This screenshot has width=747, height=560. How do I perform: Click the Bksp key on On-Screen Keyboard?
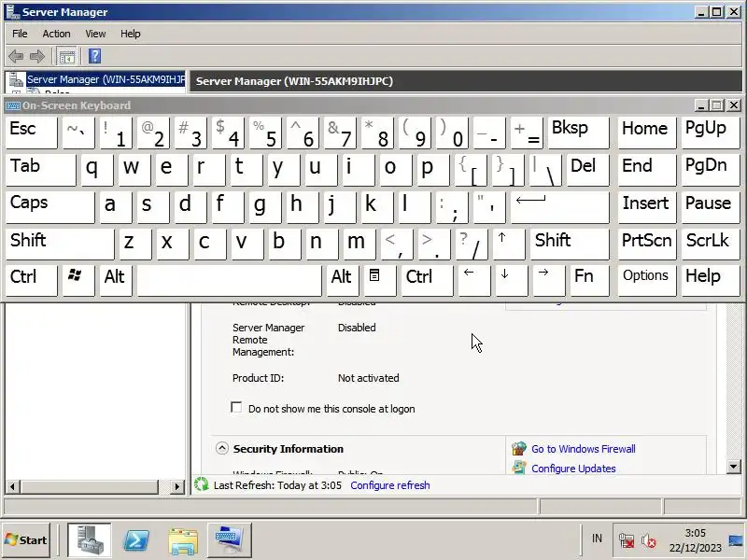pos(578,133)
